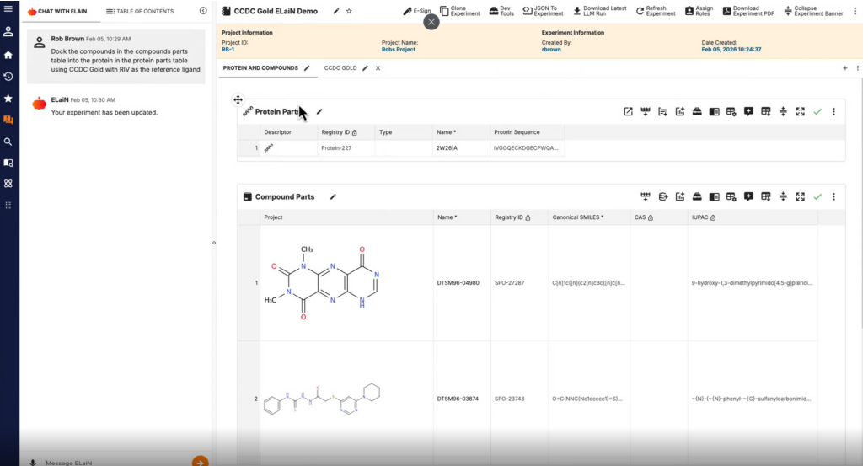868x466 pixels.
Task: Add a comment on Protein Parts table
Action: click(748, 111)
